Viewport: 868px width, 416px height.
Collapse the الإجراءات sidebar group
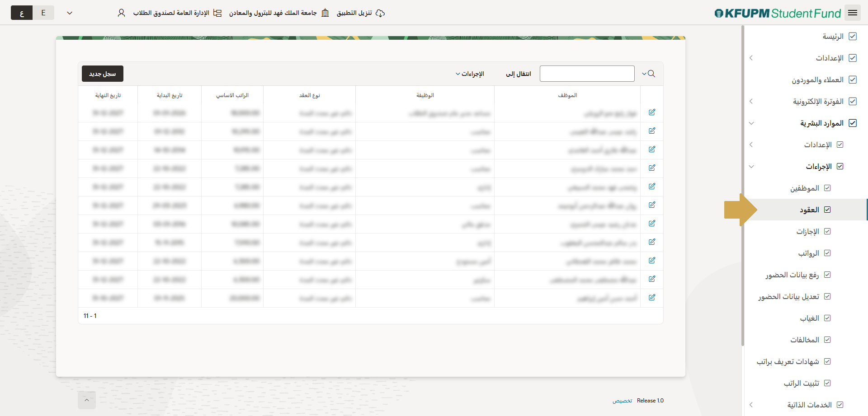pyautogui.click(x=751, y=167)
